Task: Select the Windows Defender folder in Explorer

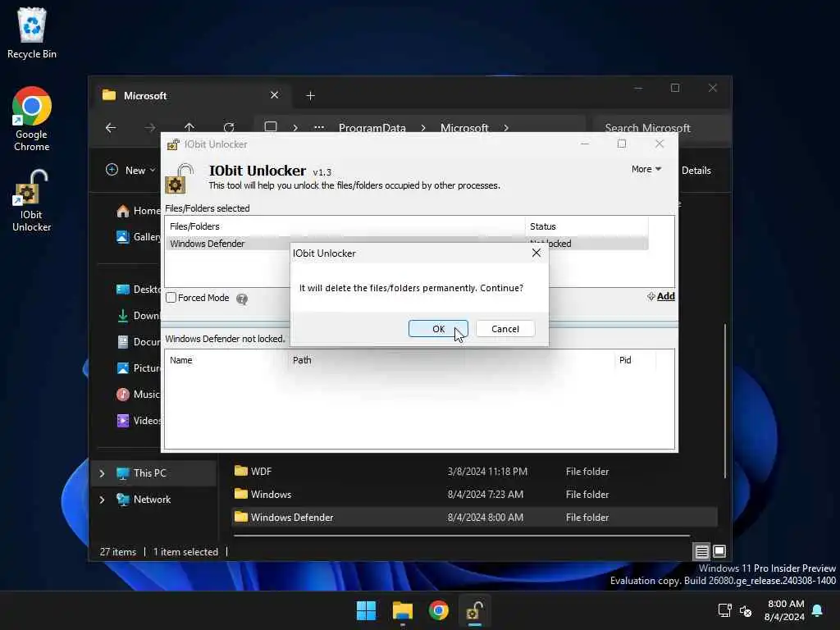Action: point(475,517)
